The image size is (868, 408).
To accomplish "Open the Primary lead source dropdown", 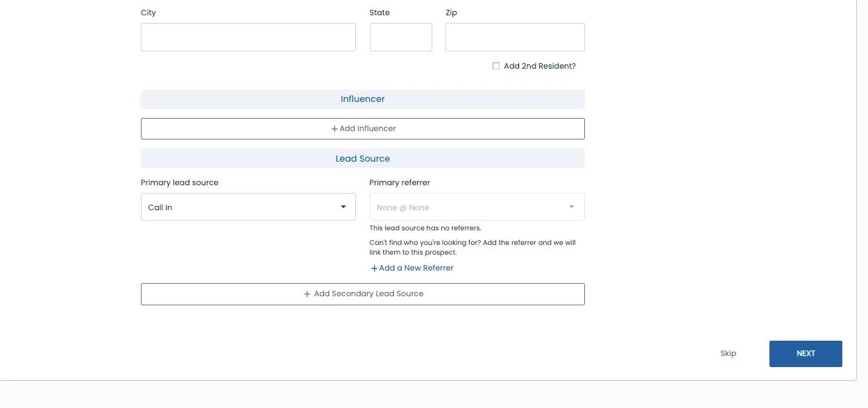I will (248, 207).
